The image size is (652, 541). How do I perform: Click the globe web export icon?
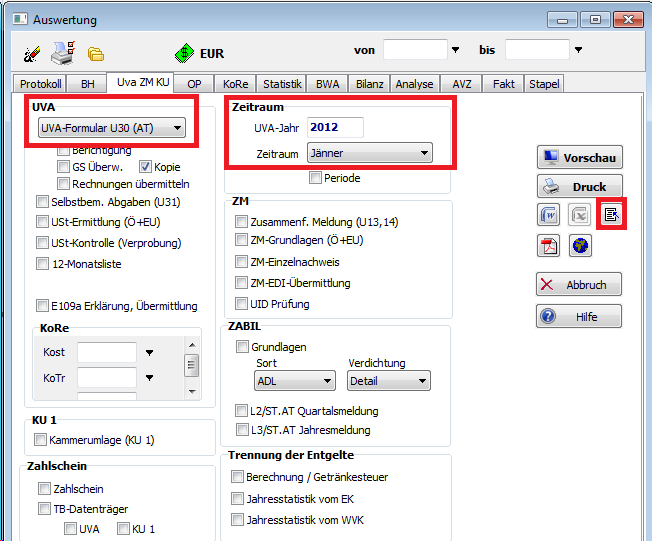(580, 245)
